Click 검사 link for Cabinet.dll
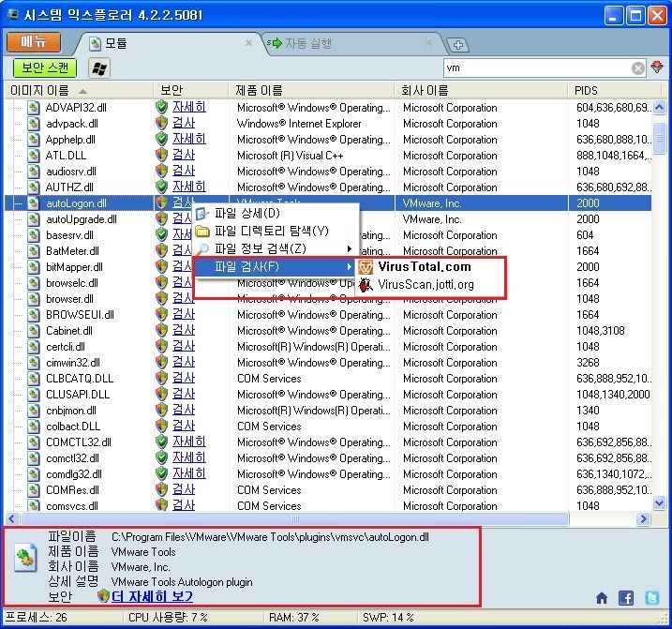This screenshot has width=672, height=629. [x=184, y=331]
